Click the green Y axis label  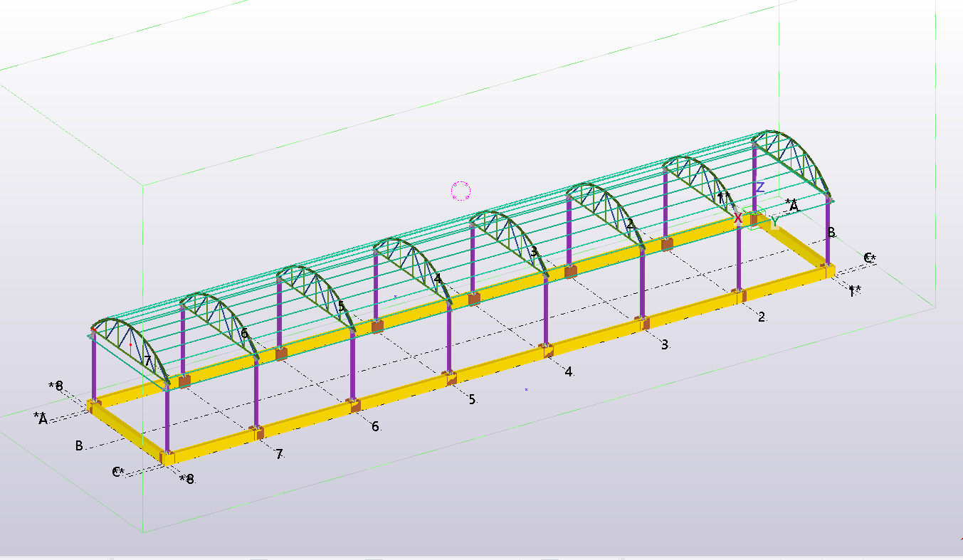(774, 223)
